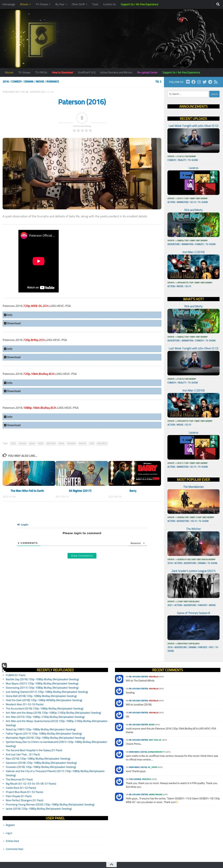Open the RSS feed icon
The width and height of the screenshot is (223, 868).
216,82
